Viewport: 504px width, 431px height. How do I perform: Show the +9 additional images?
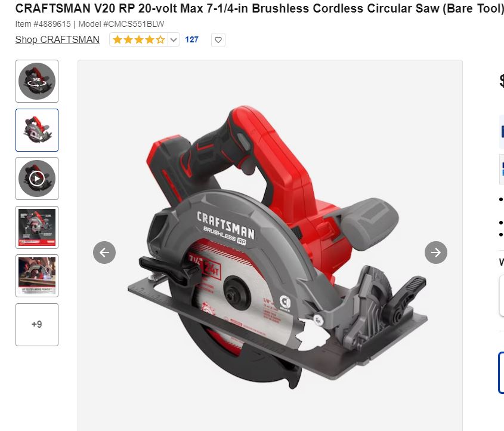click(37, 325)
